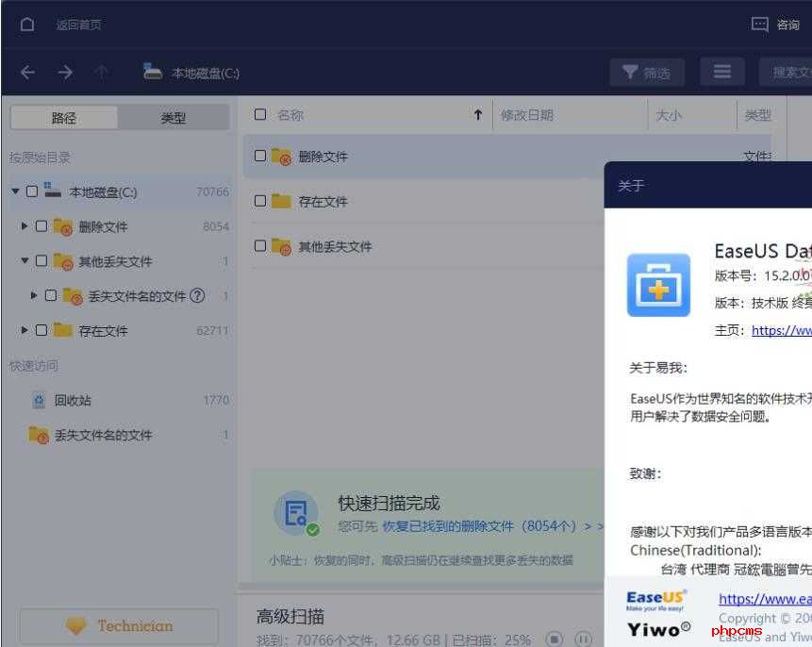Viewport: 812px width, 647px height.
Task: Click the quick scan complete document icon
Action: coord(296,513)
